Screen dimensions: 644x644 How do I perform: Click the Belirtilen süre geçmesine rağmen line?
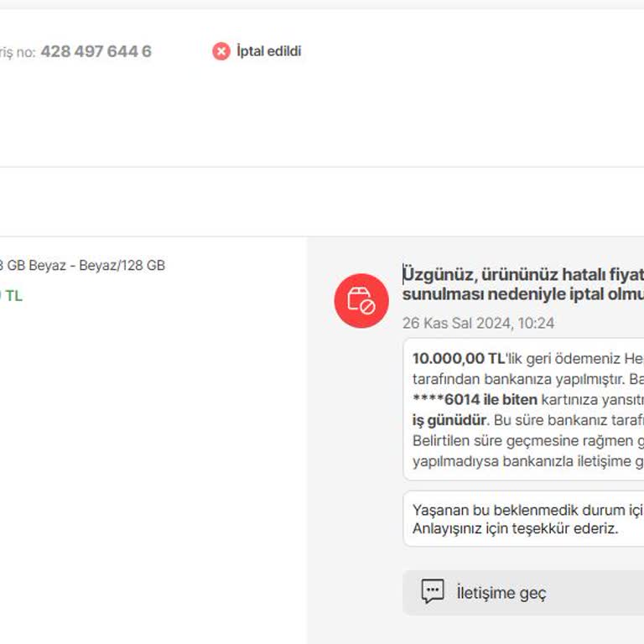(x=527, y=441)
